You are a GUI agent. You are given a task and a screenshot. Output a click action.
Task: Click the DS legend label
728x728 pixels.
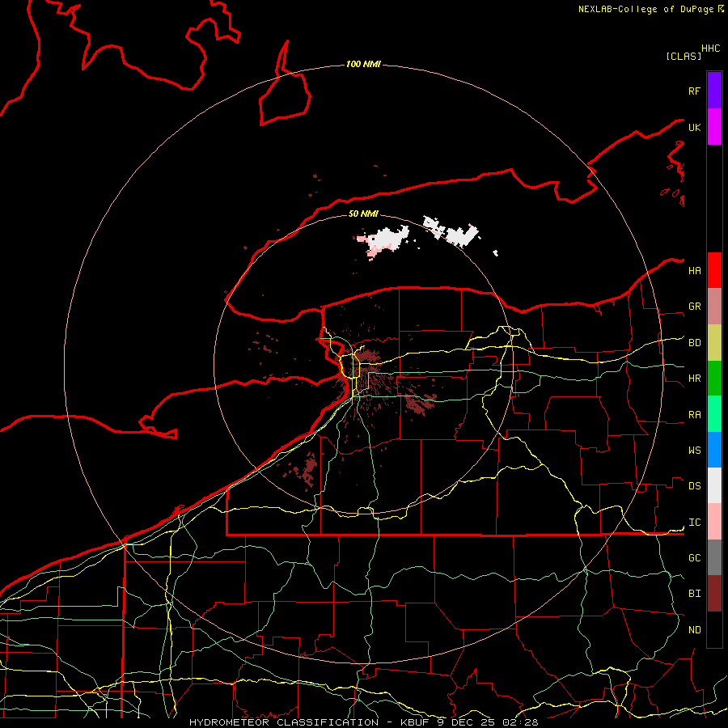[x=695, y=486]
